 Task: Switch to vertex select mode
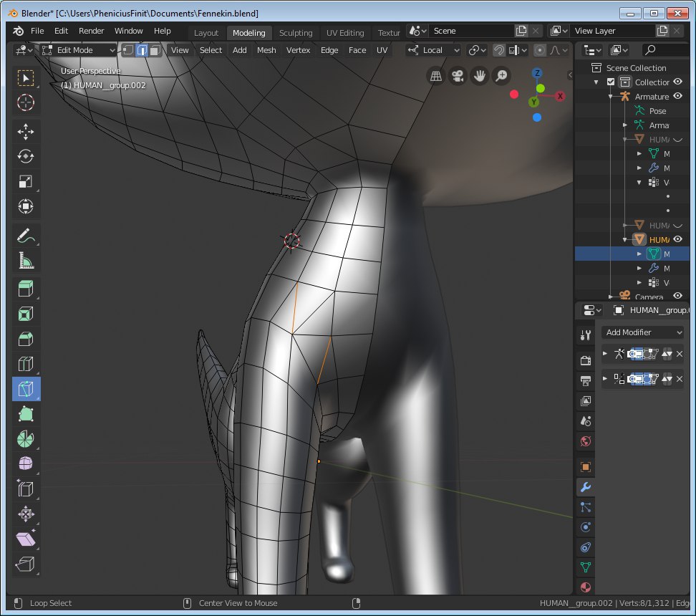tap(128, 50)
